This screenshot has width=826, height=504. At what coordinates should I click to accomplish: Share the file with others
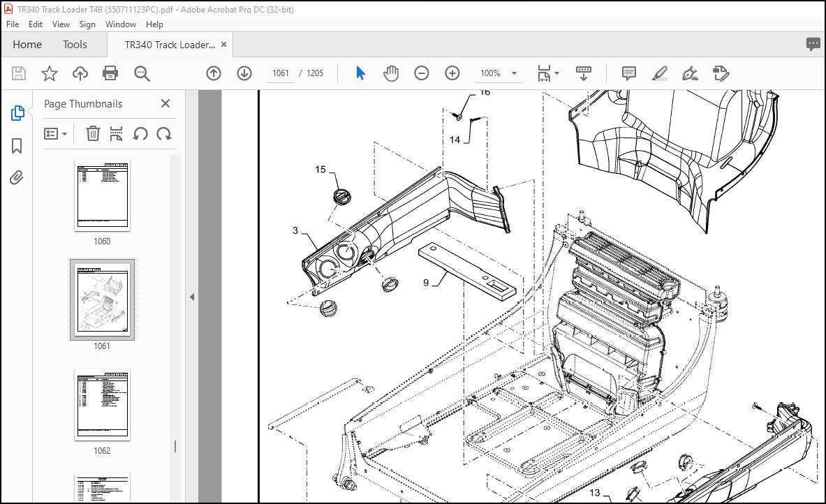[x=80, y=73]
